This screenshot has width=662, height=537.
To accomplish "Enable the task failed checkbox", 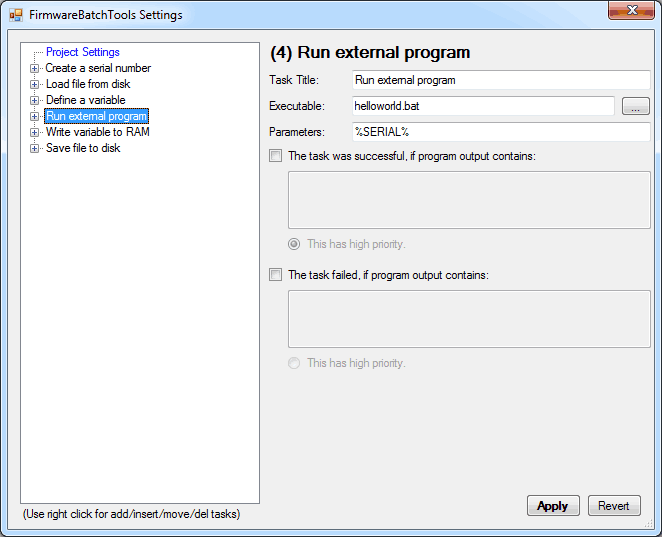I will click(x=276, y=275).
